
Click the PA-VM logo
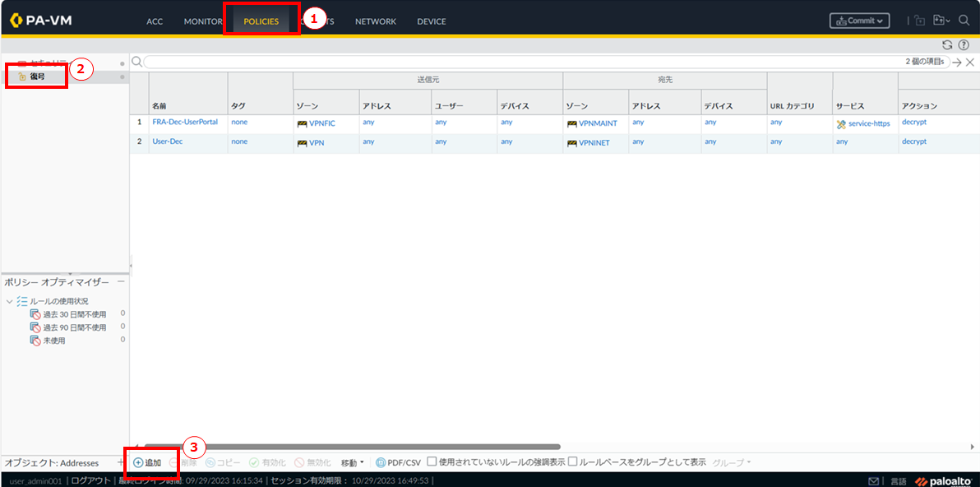(41, 21)
